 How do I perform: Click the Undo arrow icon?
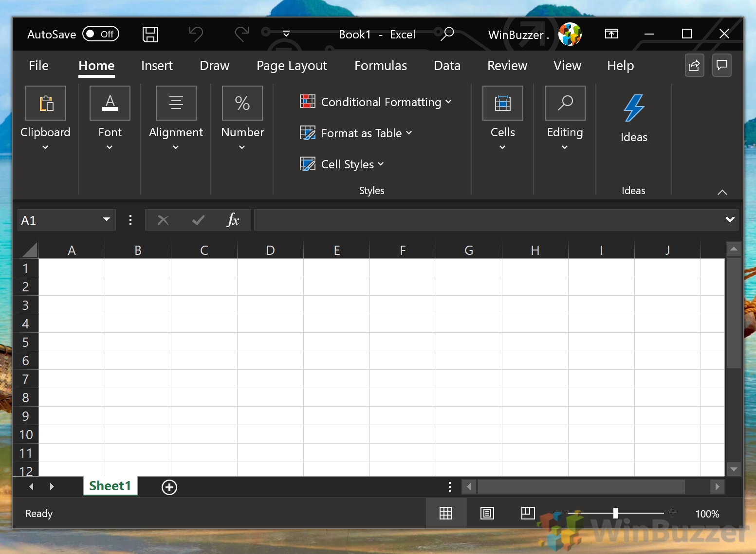point(196,34)
